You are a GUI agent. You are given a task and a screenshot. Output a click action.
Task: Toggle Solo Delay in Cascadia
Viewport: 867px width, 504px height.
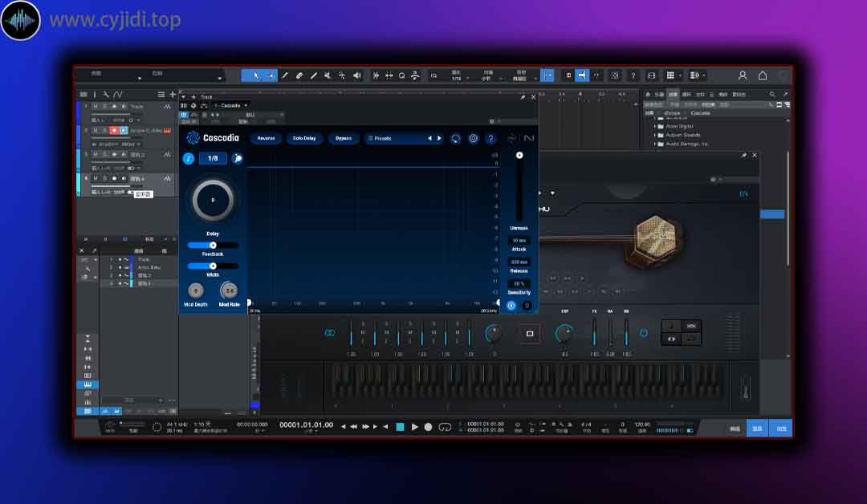click(304, 138)
